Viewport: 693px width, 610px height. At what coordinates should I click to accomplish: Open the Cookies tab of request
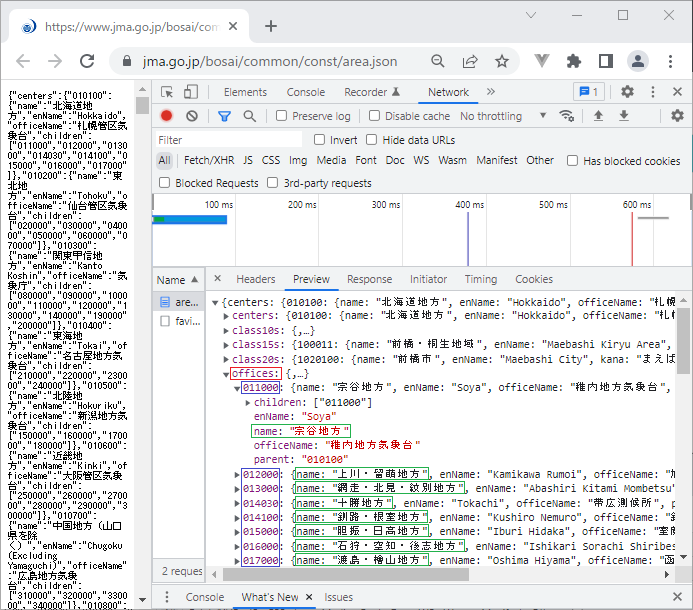534,279
